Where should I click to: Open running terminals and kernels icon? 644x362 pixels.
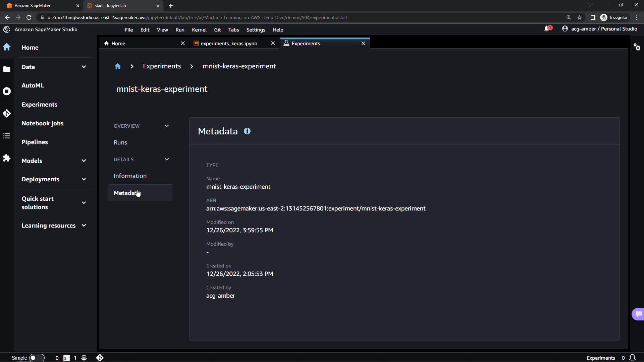coord(7,91)
